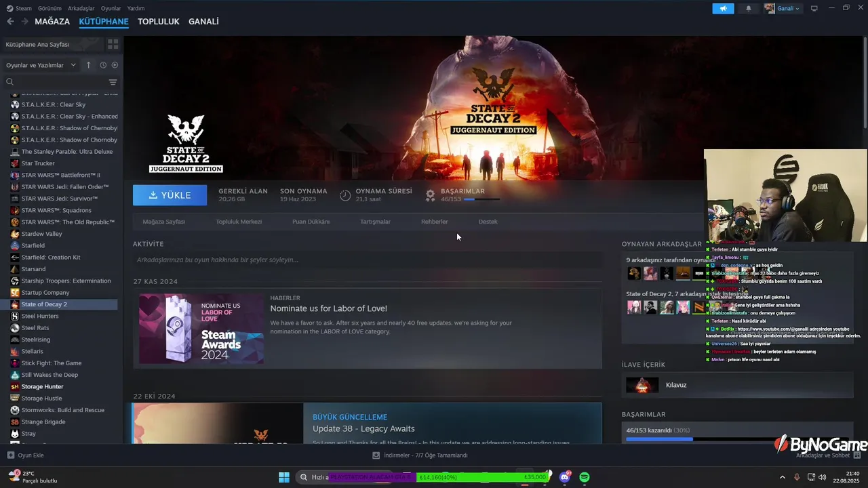Switch to the TOPLULUK tab
Viewport: 868px width, 488px height.
158,22
